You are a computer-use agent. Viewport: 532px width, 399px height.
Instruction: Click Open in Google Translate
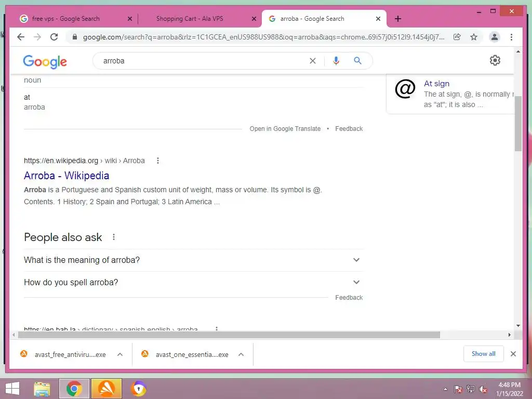tap(285, 129)
